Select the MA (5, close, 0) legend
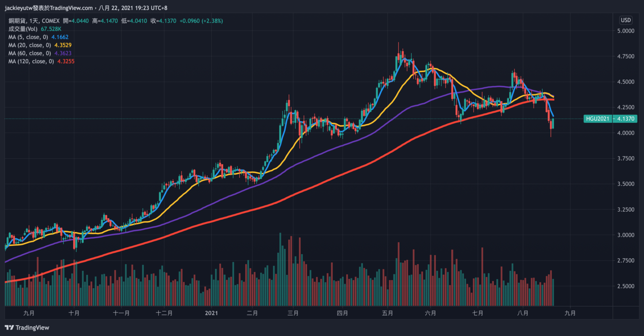This screenshot has width=644, height=336. 28,37
